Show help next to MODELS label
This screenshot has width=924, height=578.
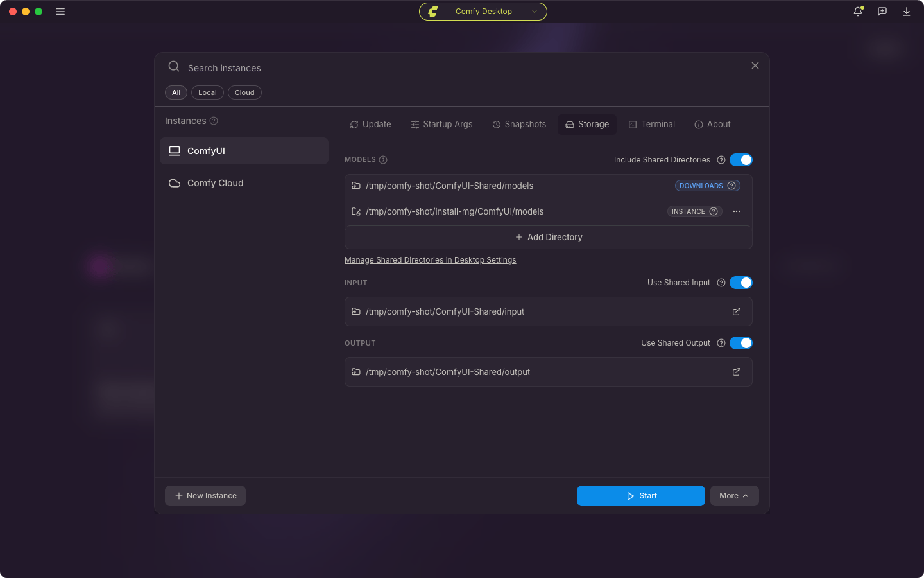[x=383, y=160]
